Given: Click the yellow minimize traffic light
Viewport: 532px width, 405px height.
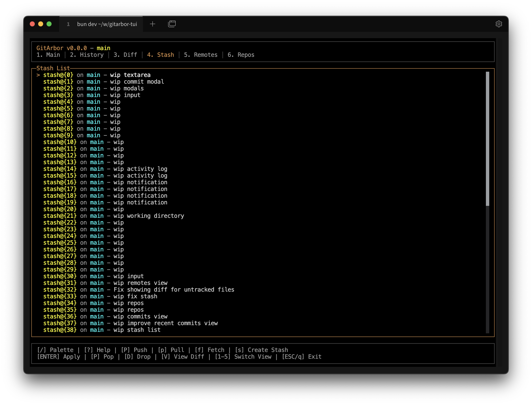Looking at the screenshot, I should coord(40,24).
